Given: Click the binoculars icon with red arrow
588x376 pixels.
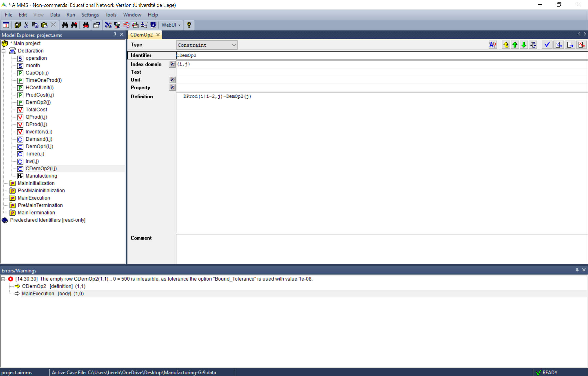Looking at the screenshot, I should point(86,25).
